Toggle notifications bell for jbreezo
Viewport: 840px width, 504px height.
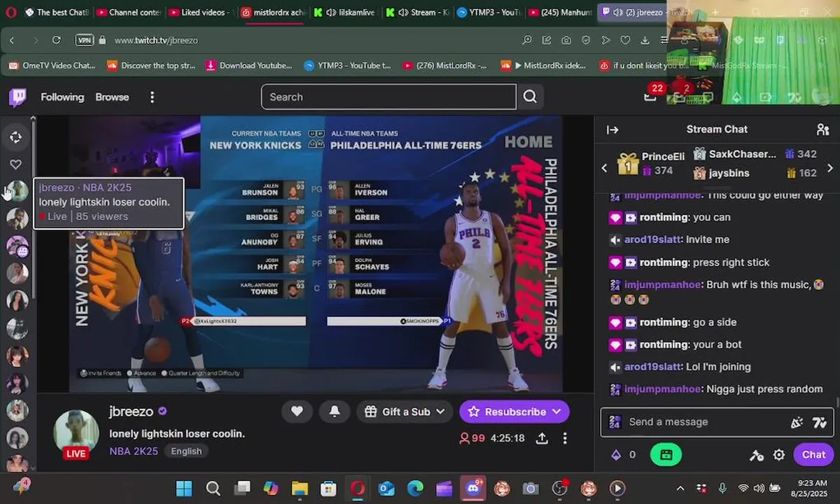click(335, 412)
